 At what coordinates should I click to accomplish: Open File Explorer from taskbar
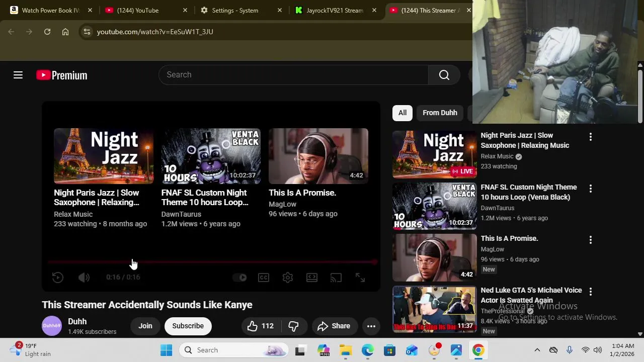(x=346, y=350)
